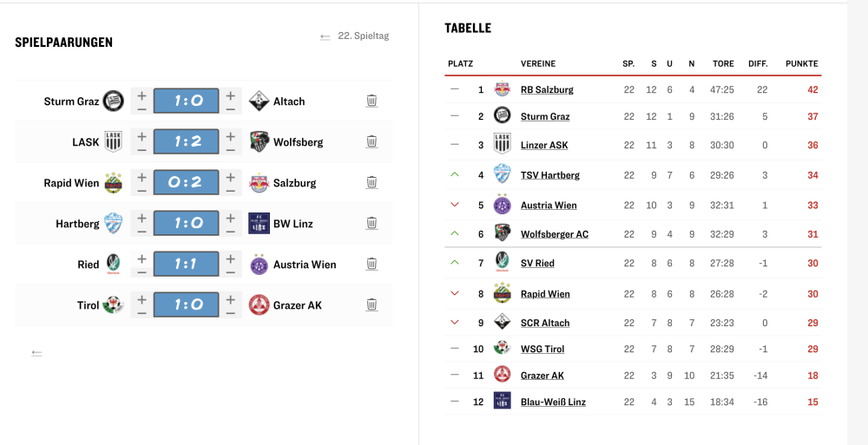The height and width of the screenshot is (445, 868).
Task: Click the back arrow below the matches
Action: [36, 353]
